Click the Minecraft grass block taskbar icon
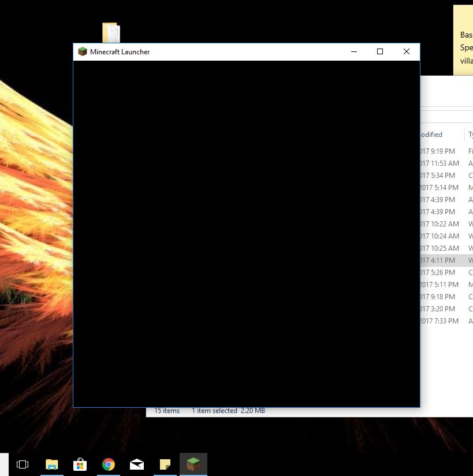 (x=193, y=464)
